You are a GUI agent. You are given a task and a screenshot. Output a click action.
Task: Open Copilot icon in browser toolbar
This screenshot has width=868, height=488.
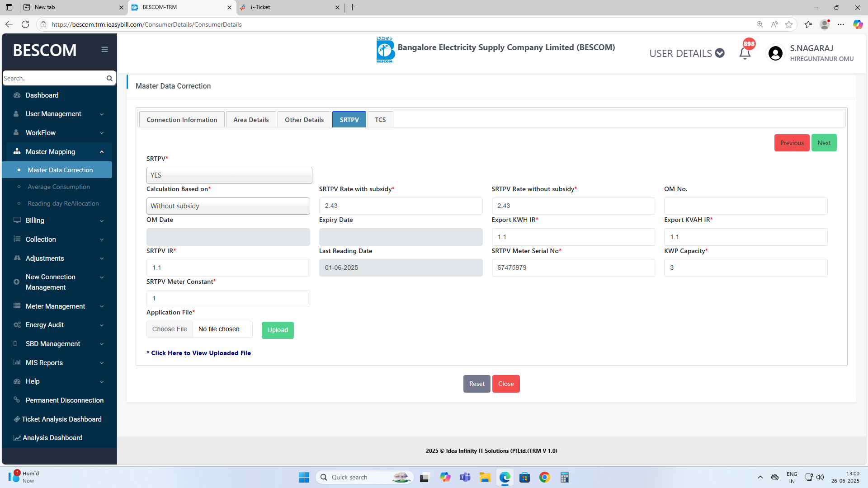pos(858,24)
